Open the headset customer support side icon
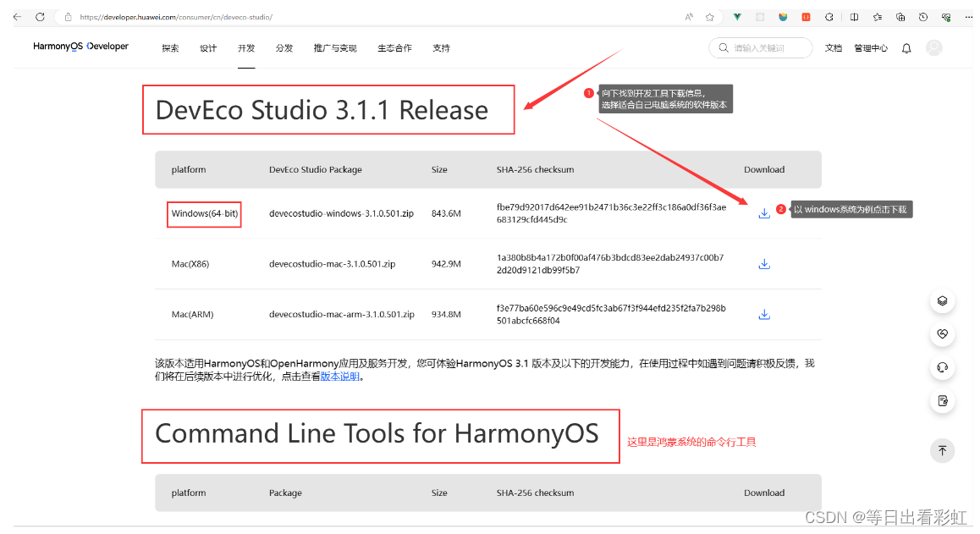980x534 pixels. 942,367
